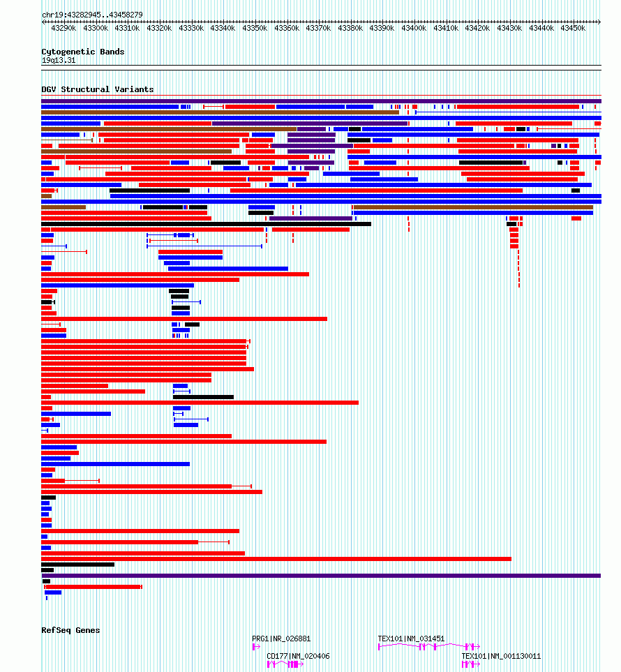Click the PRG1|NR_026881 gene label

(281, 639)
